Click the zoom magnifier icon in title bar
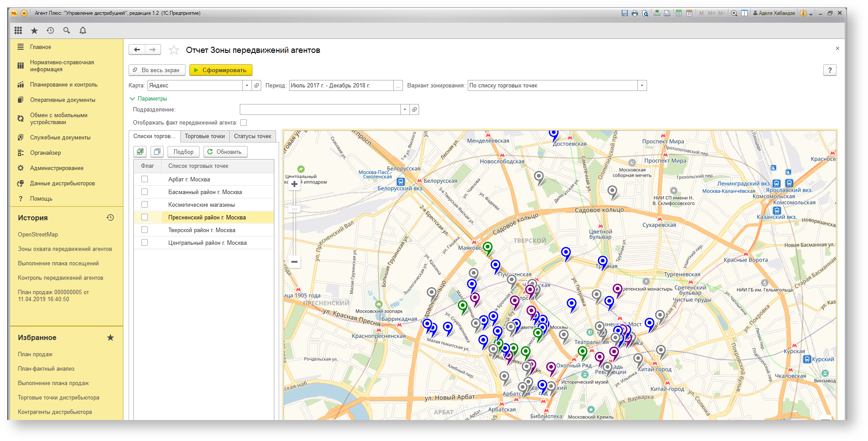868x441 pixels. click(734, 13)
